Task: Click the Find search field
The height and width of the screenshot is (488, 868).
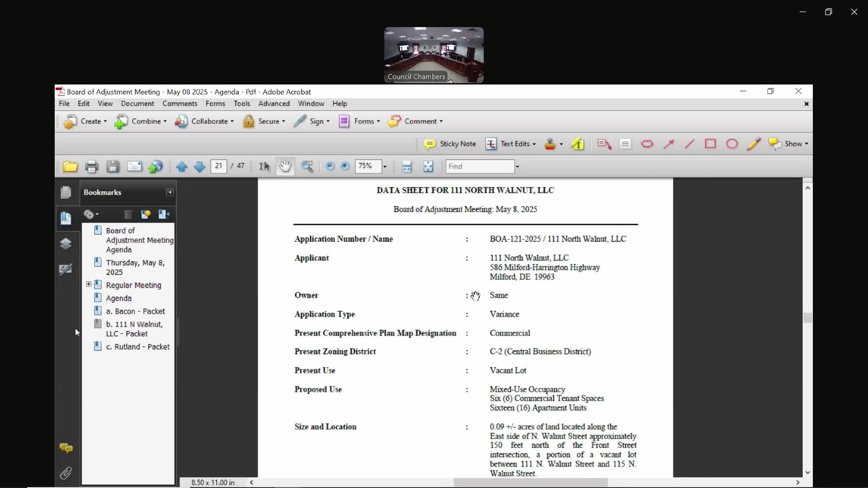Action: 479,166
